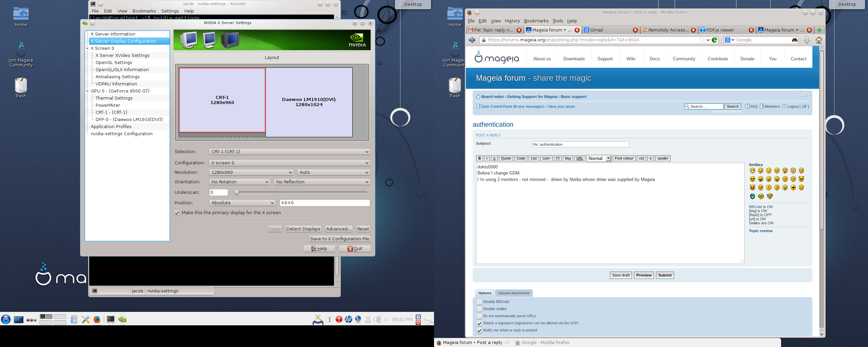Bookmark this page with the star icon
Screen dimensions: 868x347
click(x=702, y=40)
